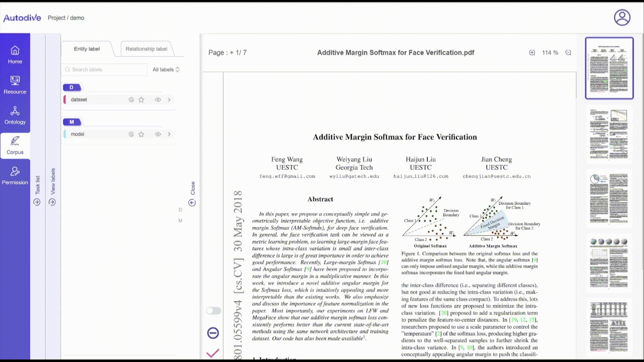Image resolution: width=644 pixels, height=362 pixels.
Task: Open the All labels sort dropdown
Action: 166,69
